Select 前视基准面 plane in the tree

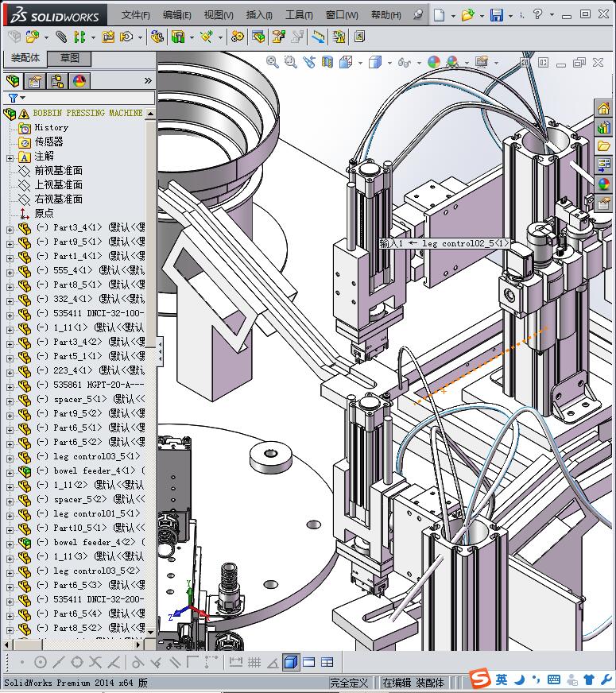click(x=58, y=170)
